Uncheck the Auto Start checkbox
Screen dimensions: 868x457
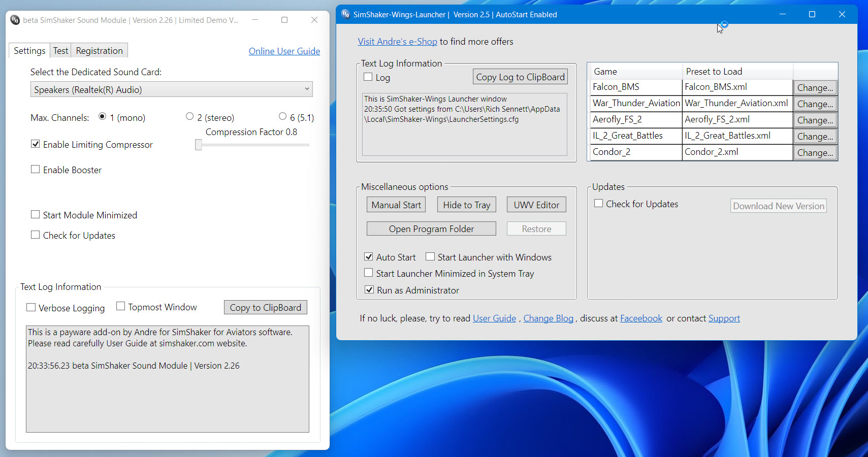pos(369,257)
